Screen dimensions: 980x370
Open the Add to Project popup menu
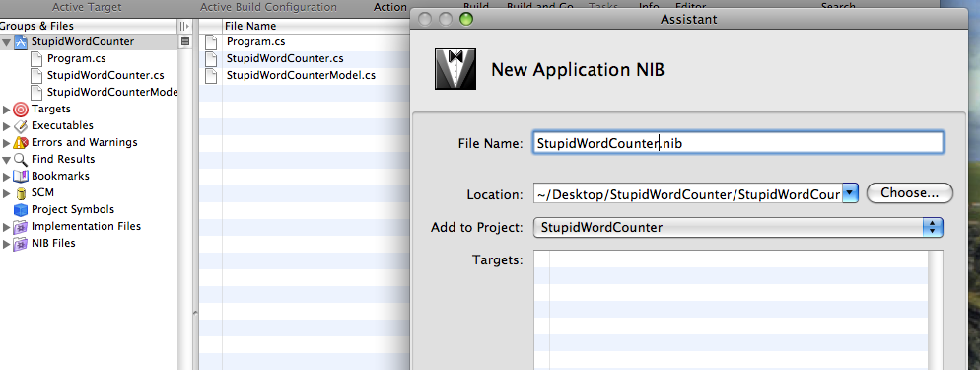[738, 228]
